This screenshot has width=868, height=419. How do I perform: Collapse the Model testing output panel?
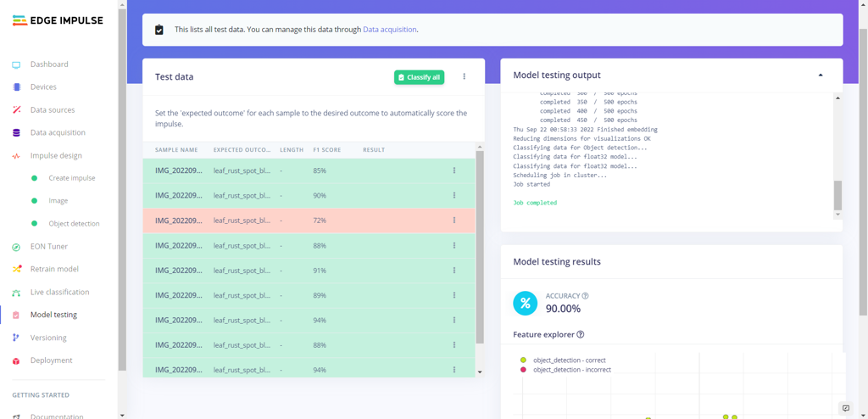coord(820,75)
